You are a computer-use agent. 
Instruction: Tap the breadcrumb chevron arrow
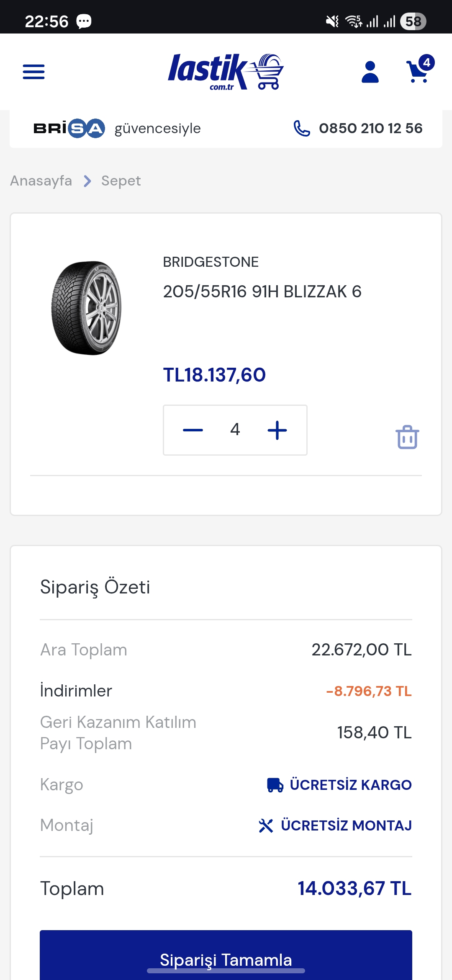tap(87, 181)
